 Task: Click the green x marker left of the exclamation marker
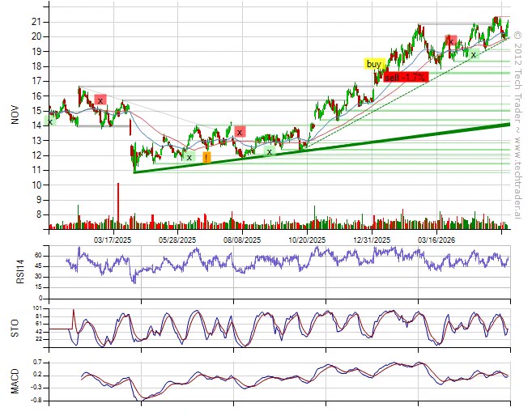pyautogui.click(x=189, y=157)
